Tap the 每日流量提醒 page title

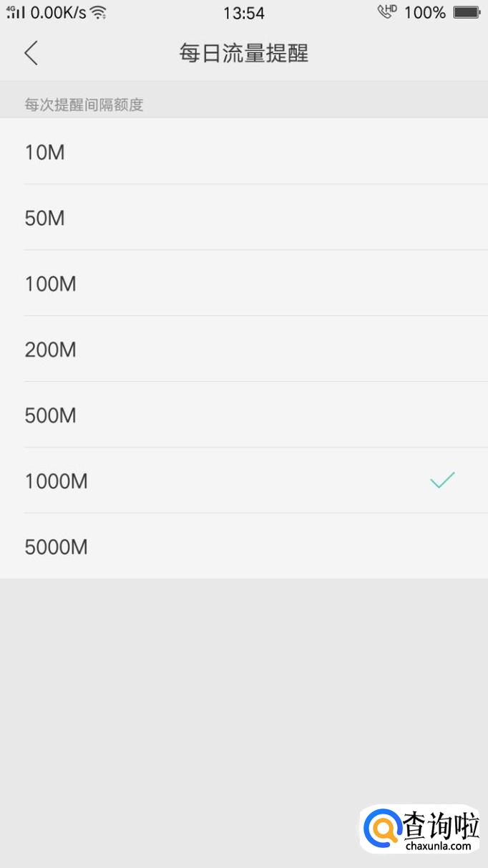coord(243,54)
